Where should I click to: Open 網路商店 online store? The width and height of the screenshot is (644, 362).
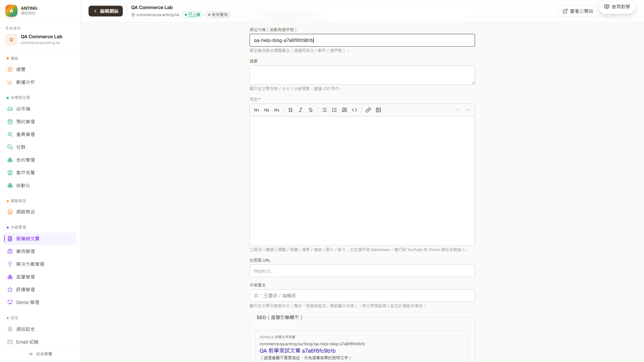tap(40, 212)
